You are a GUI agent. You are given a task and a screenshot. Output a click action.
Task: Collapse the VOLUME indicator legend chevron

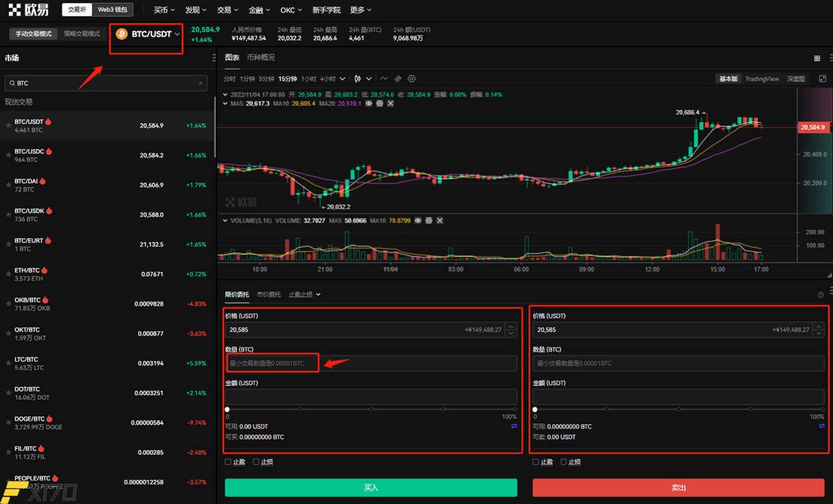[x=224, y=220]
